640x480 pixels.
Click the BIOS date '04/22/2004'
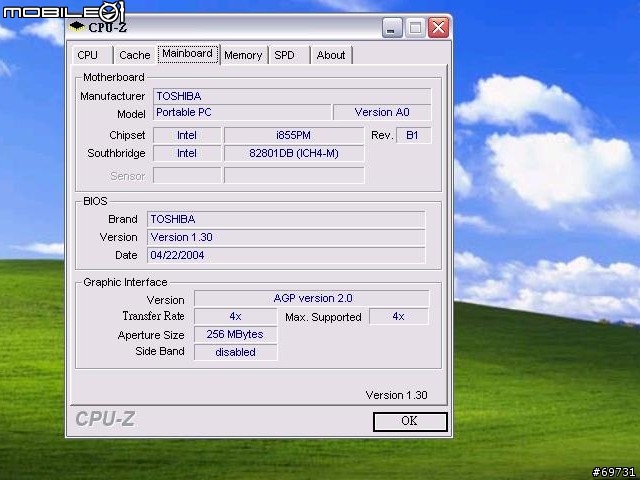(x=286, y=255)
